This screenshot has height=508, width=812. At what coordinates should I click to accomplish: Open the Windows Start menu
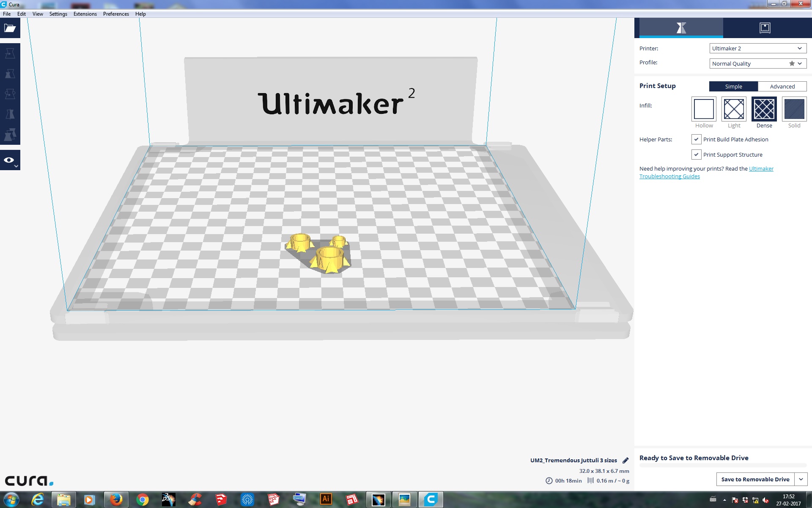11,500
